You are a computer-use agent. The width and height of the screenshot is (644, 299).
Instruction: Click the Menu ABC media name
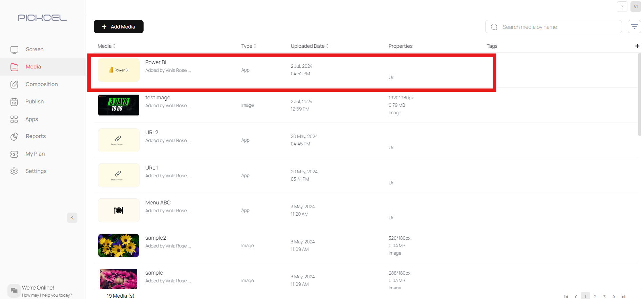click(x=158, y=203)
